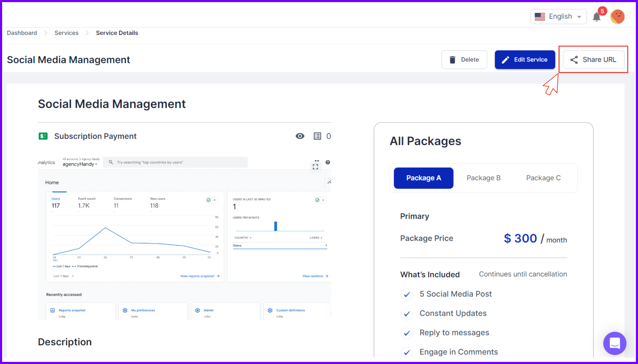Navigate to Services in the breadcrumb
The width and height of the screenshot is (638, 364).
pyautogui.click(x=66, y=33)
